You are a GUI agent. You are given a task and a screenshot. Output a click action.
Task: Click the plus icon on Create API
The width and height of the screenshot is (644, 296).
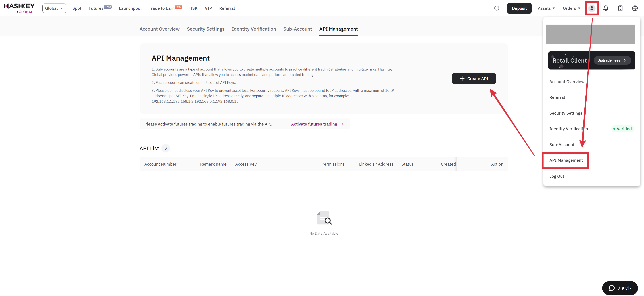[462, 79]
